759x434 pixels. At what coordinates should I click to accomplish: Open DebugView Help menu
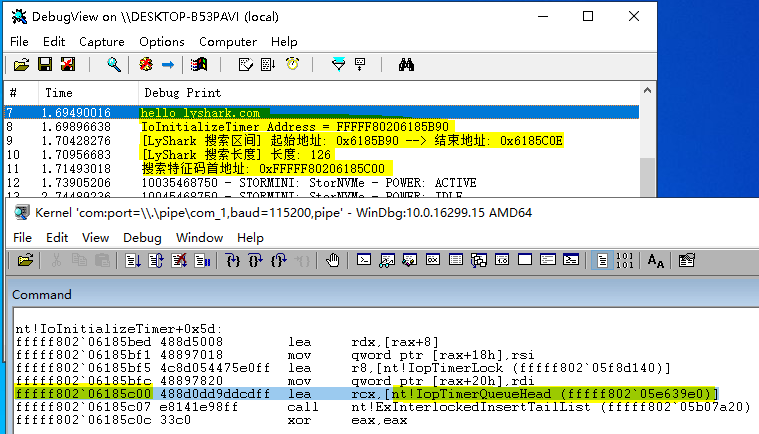284,42
